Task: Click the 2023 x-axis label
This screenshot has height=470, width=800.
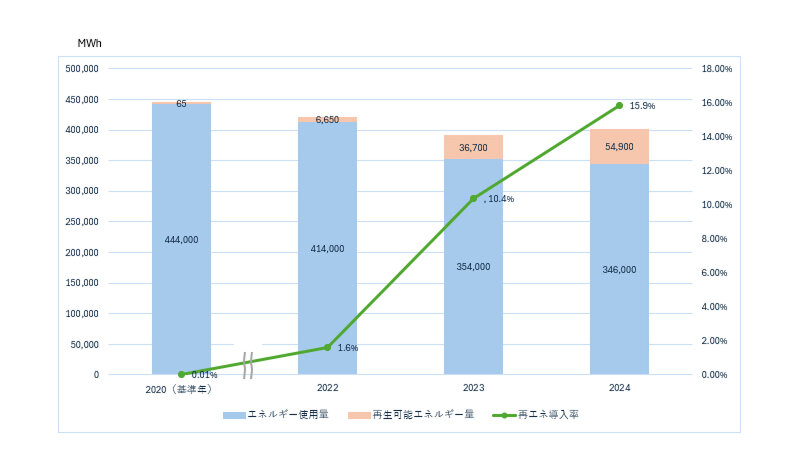Action: 473,388
